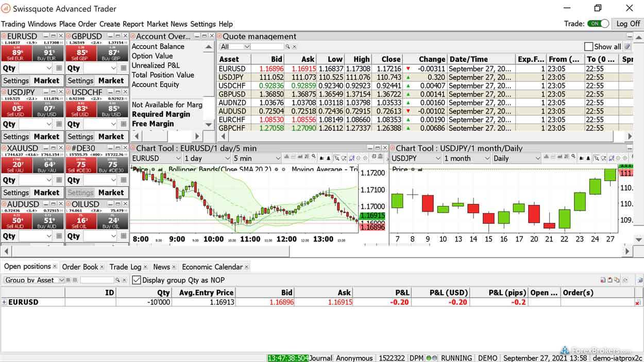Click the red close-position icon on EURUSD row
The width and height of the screenshot is (644, 362).
[637, 303]
